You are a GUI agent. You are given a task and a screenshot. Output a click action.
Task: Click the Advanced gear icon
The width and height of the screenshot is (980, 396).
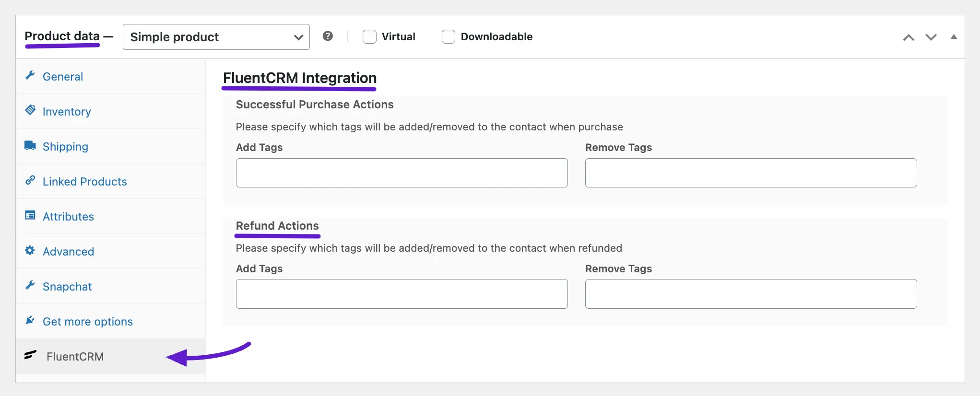tap(30, 250)
